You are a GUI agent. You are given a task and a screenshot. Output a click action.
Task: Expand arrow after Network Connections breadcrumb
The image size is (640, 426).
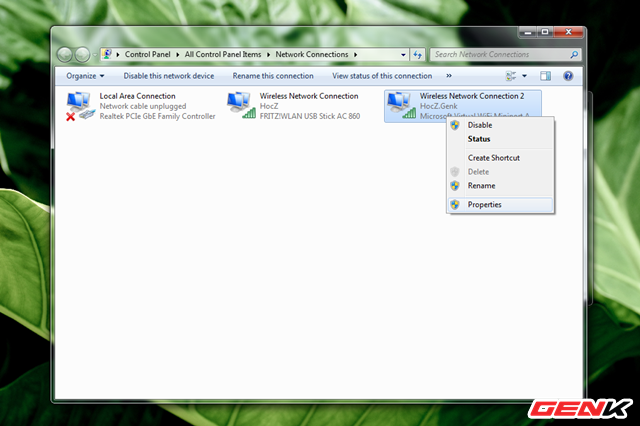pos(358,54)
